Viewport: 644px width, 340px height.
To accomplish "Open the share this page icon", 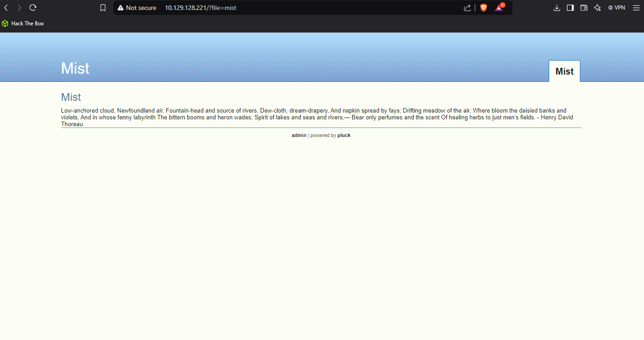I will point(467,8).
